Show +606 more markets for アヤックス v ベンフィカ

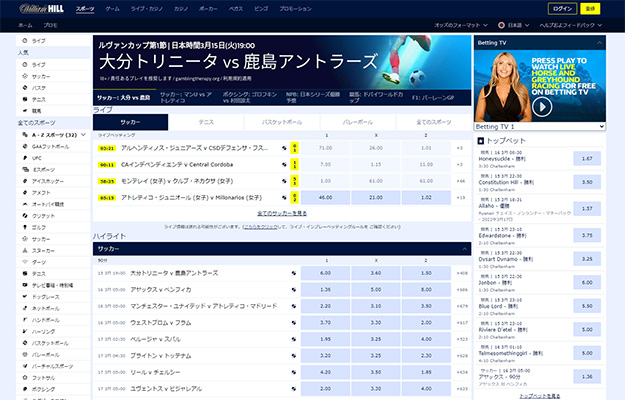(462, 290)
